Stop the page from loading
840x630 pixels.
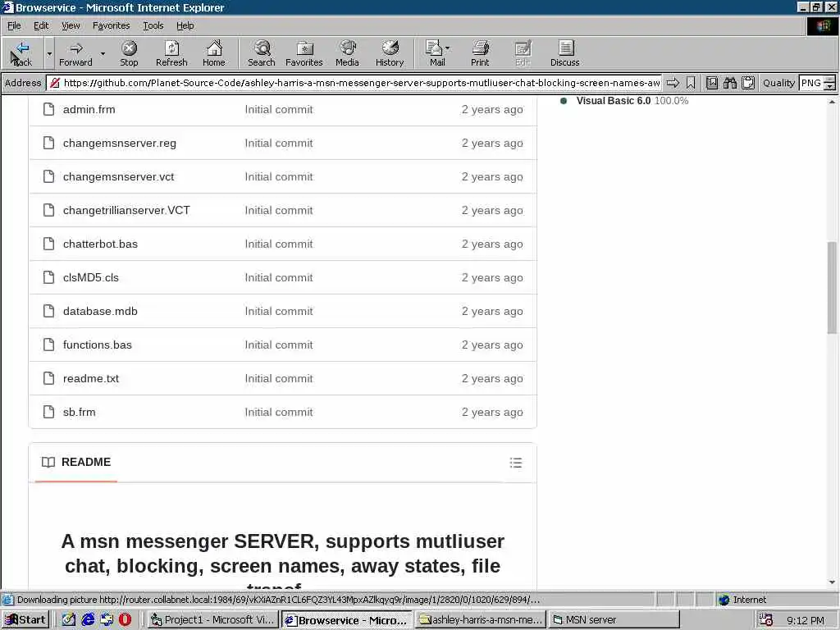(x=129, y=53)
